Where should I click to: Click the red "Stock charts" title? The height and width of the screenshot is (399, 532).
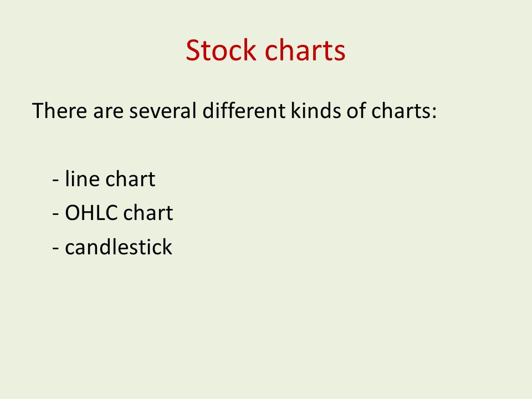[x=265, y=50]
